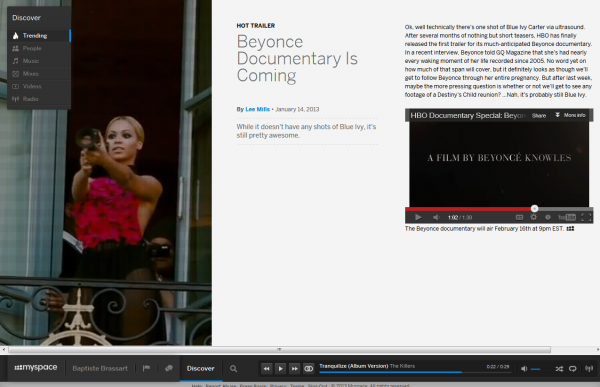This screenshot has height=387, width=600.
Task: Select the Discover tab in bottom bar
Action: coord(201,368)
